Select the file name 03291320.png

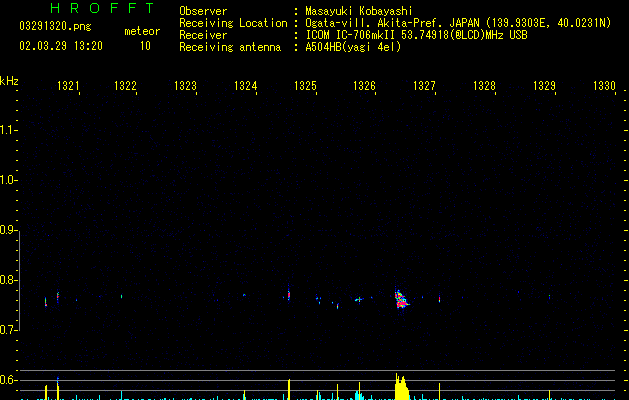point(55,26)
